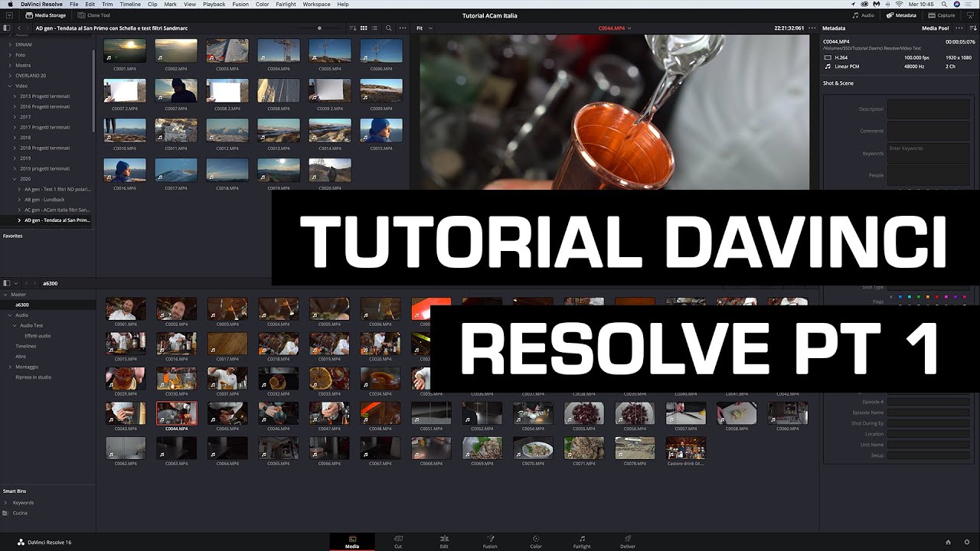
Task: Go to the Fairlight page tab
Action: pyautogui.click(x=582, y=542)
